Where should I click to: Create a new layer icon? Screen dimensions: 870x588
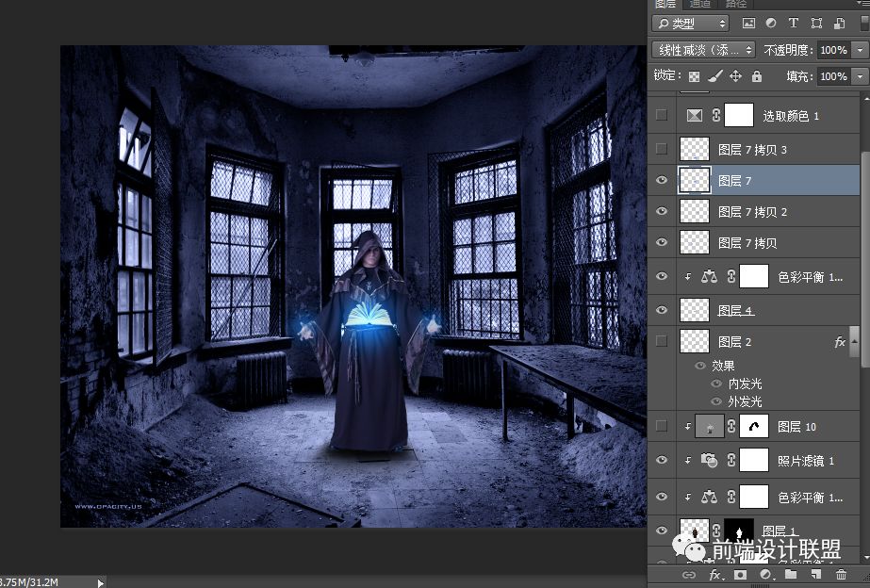coord(816,575)
